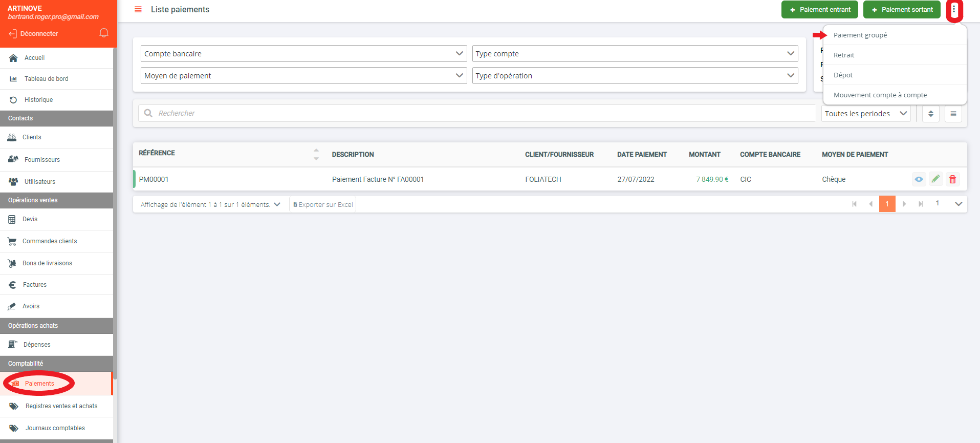Image resolution: width=980 pixels, height=443 pixels.
Task: Choose Mouvement compte à compte option
Action: pyautogui.click(x=880, y=95)
